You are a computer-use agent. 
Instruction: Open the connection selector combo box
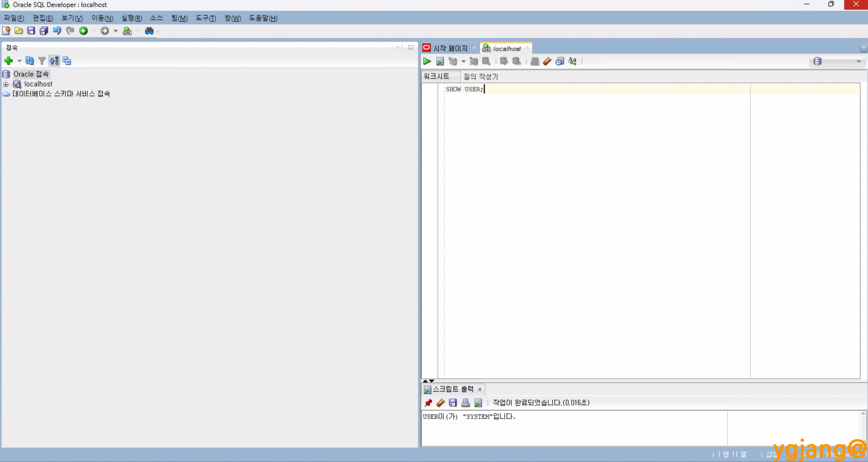pos(837,61)
